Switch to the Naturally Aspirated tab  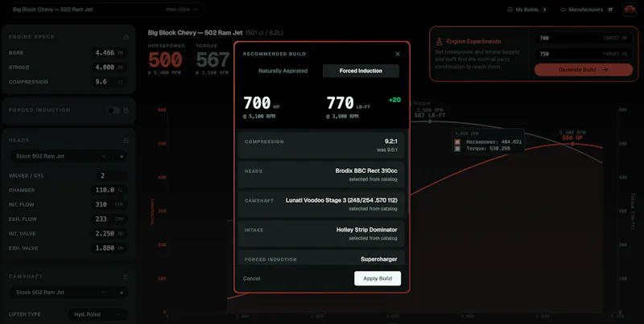tap(283, 71)
